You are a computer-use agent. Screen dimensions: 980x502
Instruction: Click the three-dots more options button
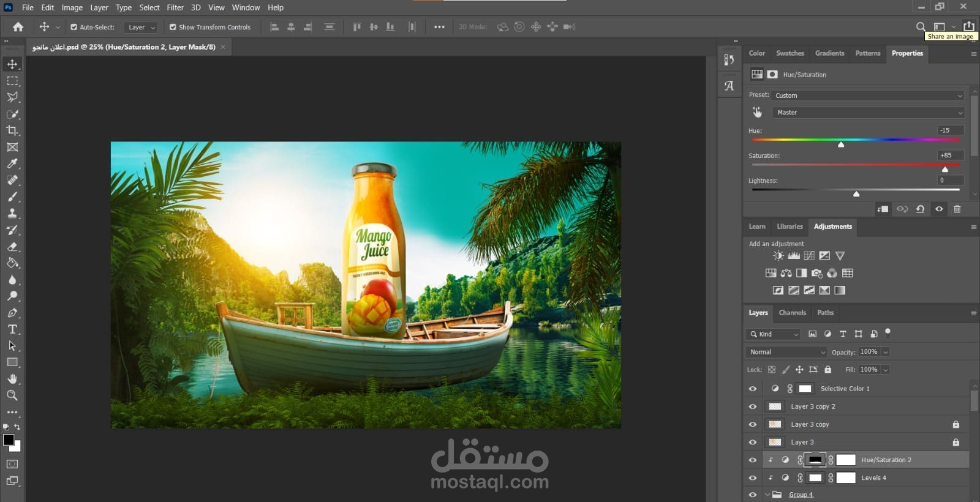[439, 27]
